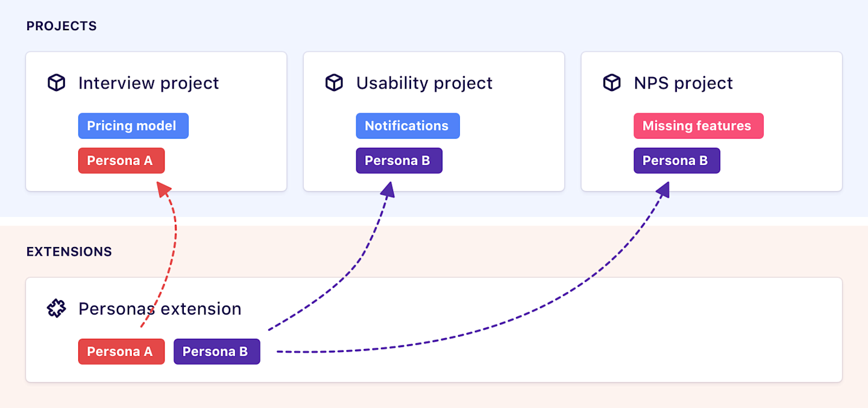868x408 pixels.
Task: Click the cube icon beside Usability project
Action: coord(334,83)
